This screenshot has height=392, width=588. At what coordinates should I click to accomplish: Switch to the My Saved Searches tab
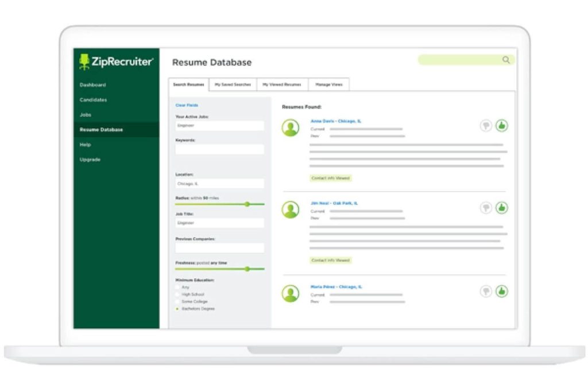[x=233, y=84]
